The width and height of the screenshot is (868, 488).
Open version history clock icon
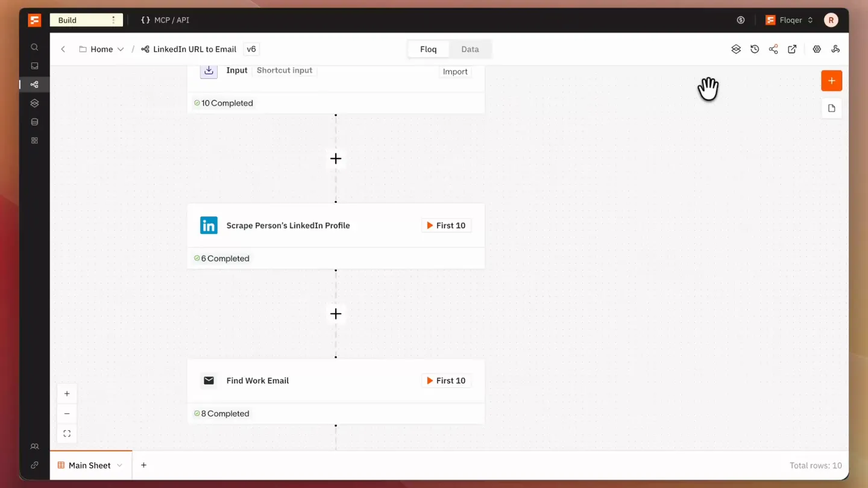pyautogui.click(x=755, y=49)
